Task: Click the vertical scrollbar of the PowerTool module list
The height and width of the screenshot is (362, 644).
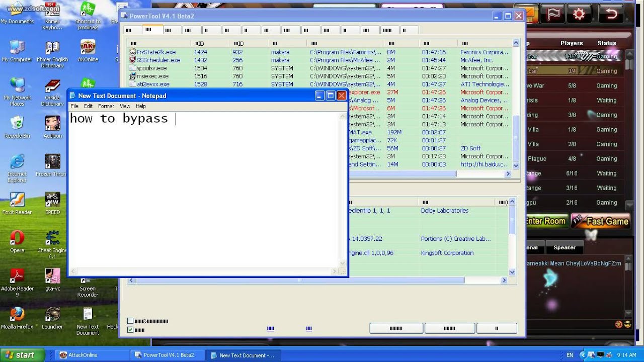Action: click(512, 236)
